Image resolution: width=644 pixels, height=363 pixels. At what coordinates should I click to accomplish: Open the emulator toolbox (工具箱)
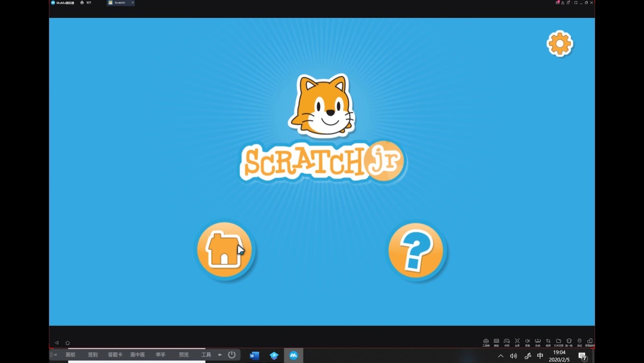[486, 341]
